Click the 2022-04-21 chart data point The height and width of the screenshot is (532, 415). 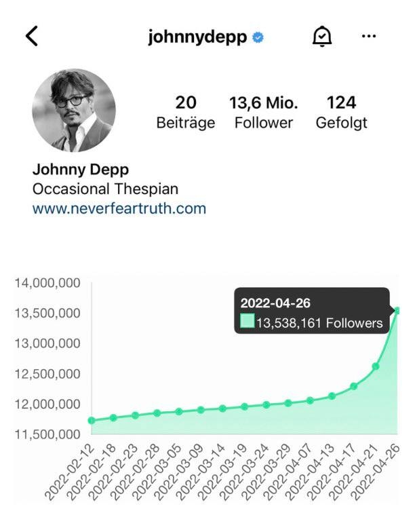pyautogui.click(x=376, y=366)
